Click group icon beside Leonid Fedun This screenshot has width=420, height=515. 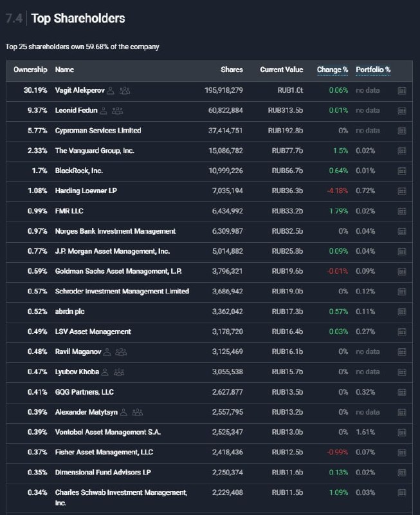point(118,111)
